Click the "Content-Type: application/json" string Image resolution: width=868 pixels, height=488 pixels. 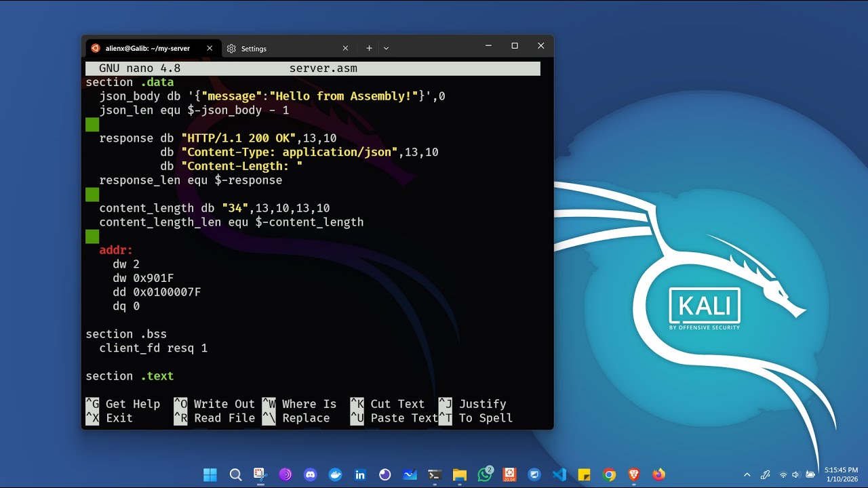(289, 152)
